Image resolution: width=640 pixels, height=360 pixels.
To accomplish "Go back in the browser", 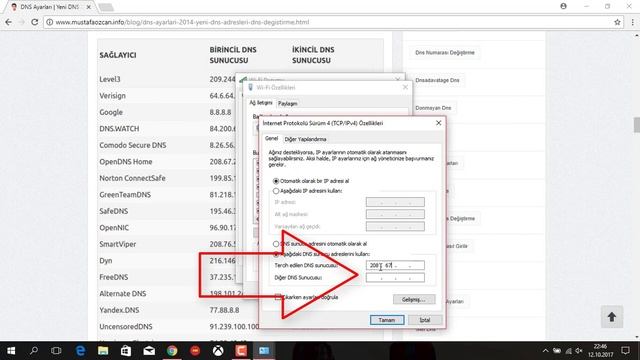I will pyautogui.click(x=9, y=22).
